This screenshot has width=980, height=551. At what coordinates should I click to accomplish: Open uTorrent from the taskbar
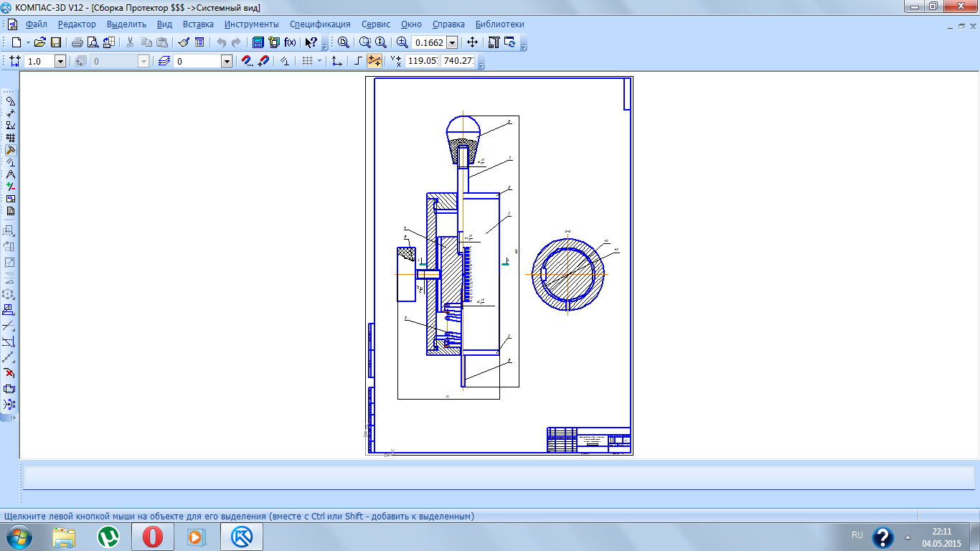(108, 537)
